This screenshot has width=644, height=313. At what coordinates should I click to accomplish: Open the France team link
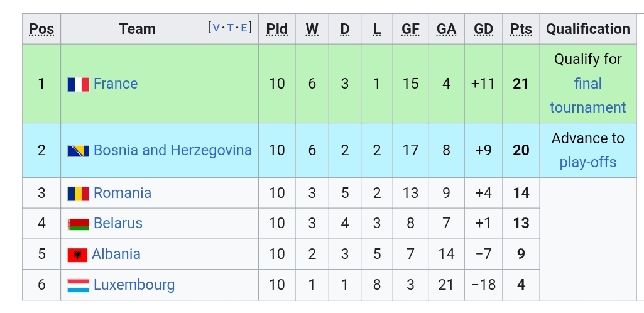point(116,84)
